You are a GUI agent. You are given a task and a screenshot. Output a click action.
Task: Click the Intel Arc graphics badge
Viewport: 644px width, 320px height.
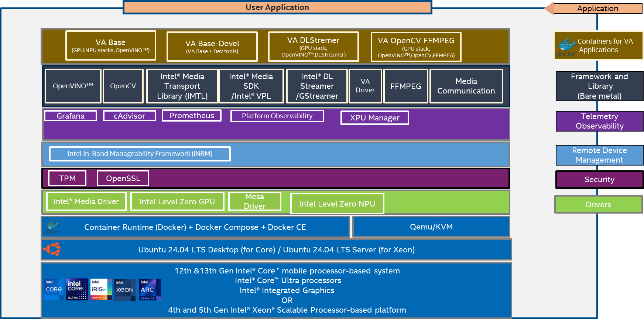pos(150,290)
